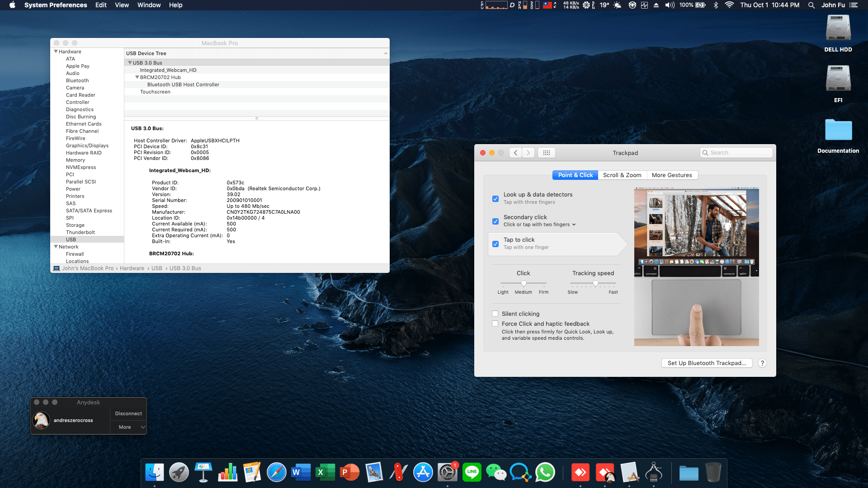Open Spotlight search from the menu bar

tap(811, 5)
